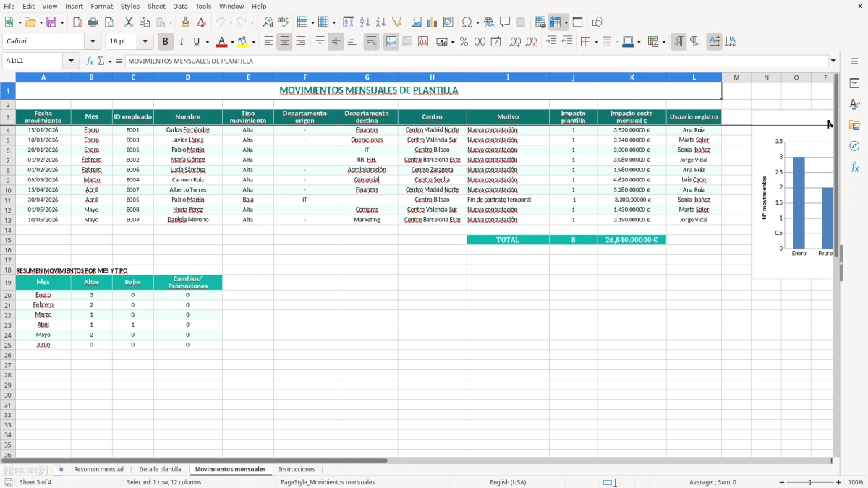Open the Sheet menu

156,6
